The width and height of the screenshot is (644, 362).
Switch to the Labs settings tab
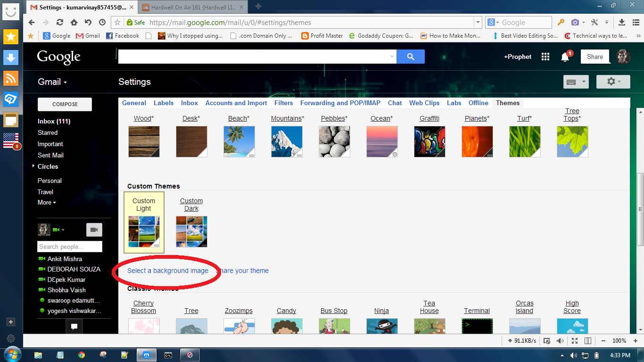coord(454,103)
